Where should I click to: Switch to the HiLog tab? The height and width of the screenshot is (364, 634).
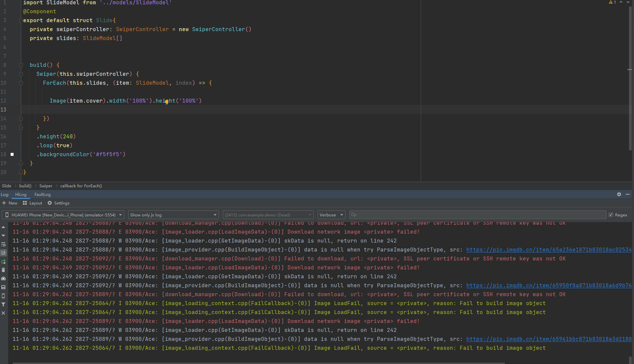point(21,194)
